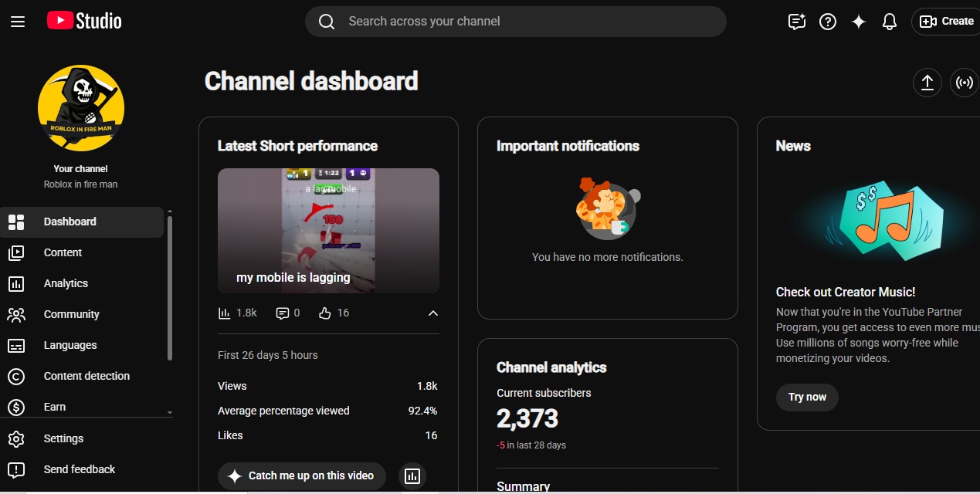Image resolution: width=980 pixels, height=494 pixels.
Task: Click the YouTube Studio logo
Action: click(84, 21)
